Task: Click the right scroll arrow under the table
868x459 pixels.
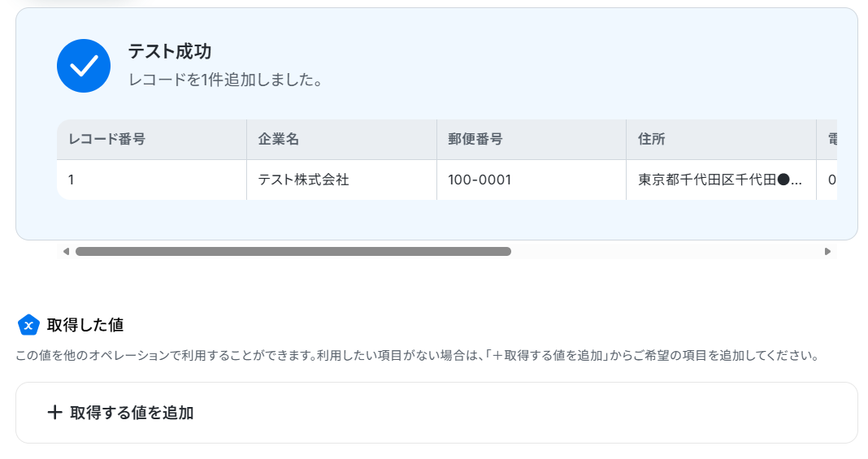Action: point(827,252)
